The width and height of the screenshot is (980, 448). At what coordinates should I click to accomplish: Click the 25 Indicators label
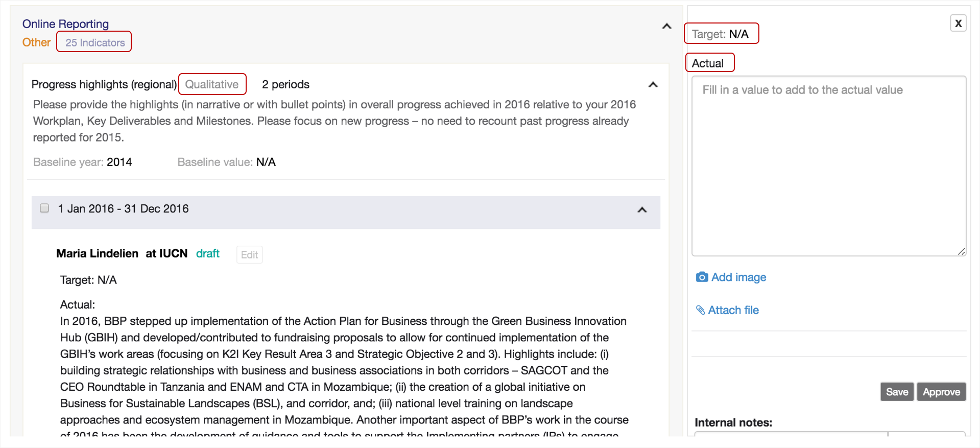coord(94,42)
